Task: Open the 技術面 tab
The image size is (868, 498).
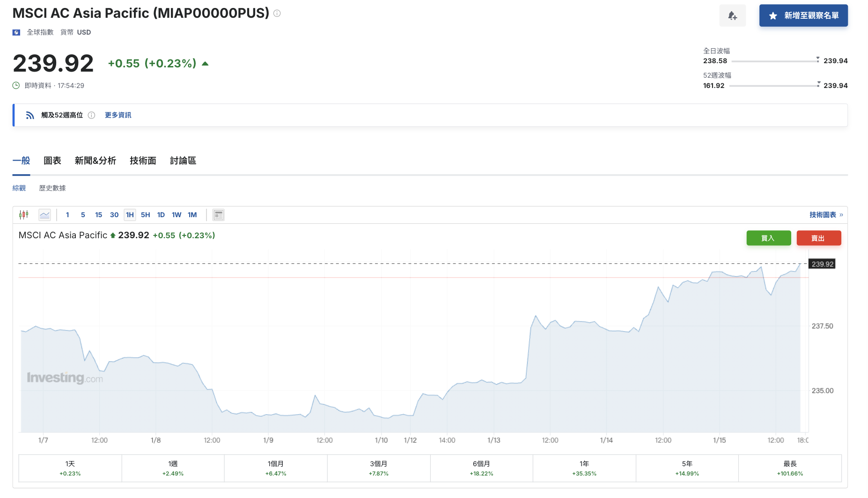Action: [143, 161]
